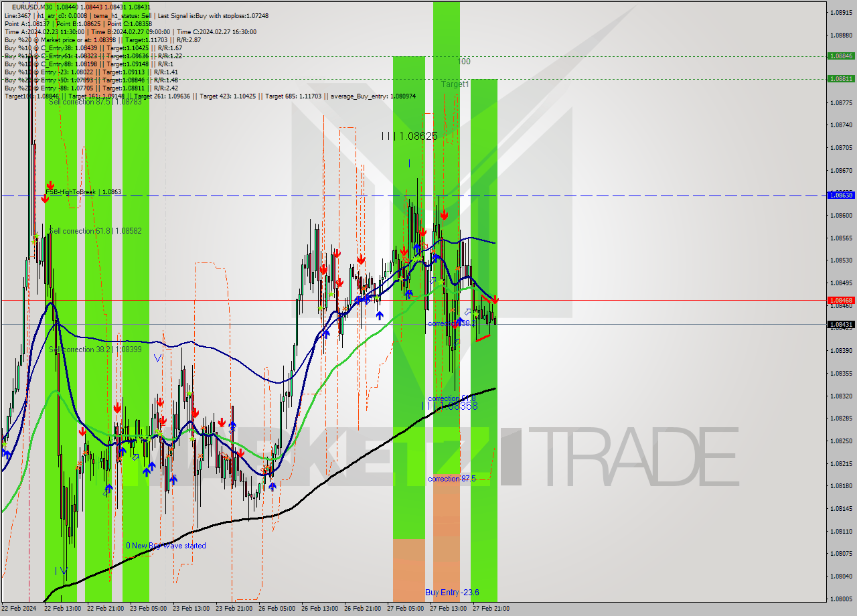Click the 'Sell correction 87.5 | 1.08783' label
Image resolution: width=857 pixels, height=616 pixels.
coord(95,102)
